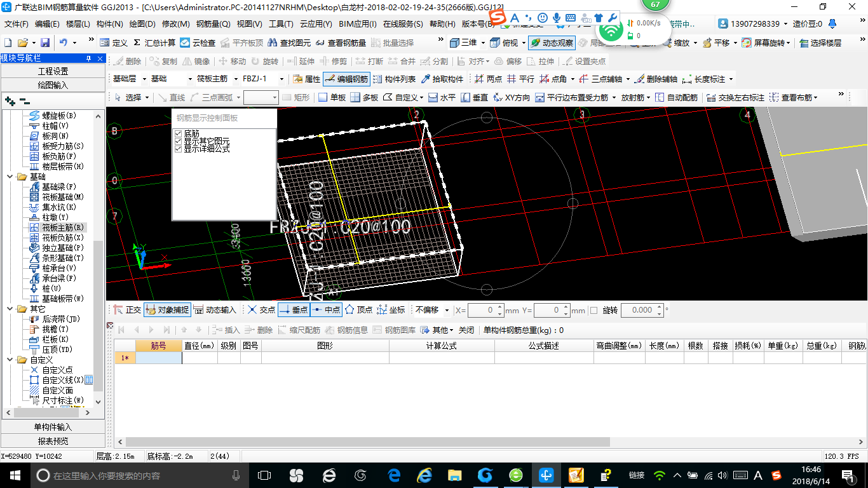868x488 pixels.
Task: Click the X coordinate input field
Action: 486,310
